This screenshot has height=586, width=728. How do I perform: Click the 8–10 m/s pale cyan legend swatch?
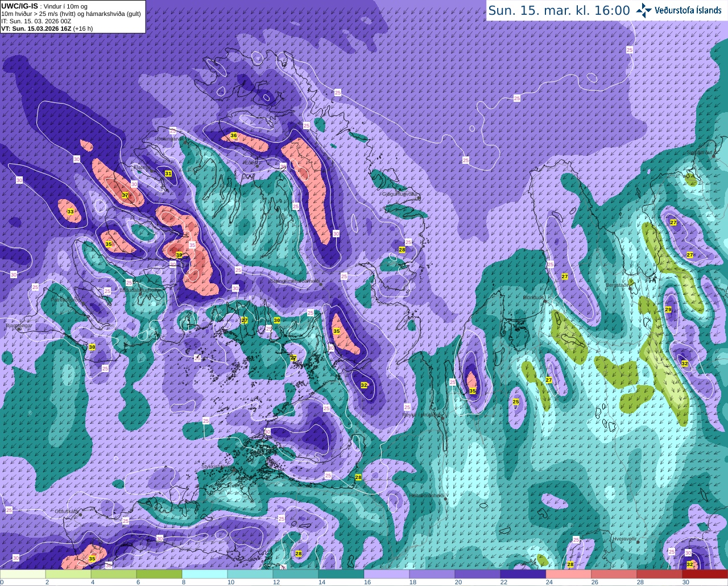[205, 574]
